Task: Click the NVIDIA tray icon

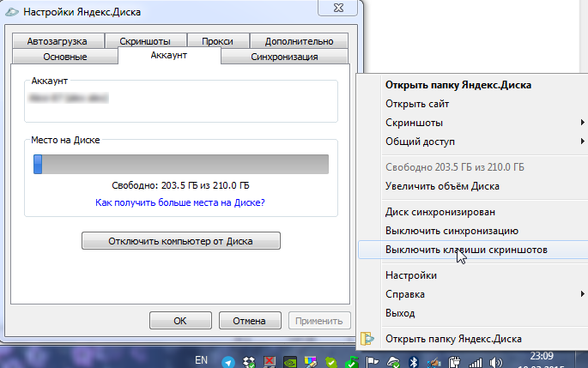Action: click(290, 362)
